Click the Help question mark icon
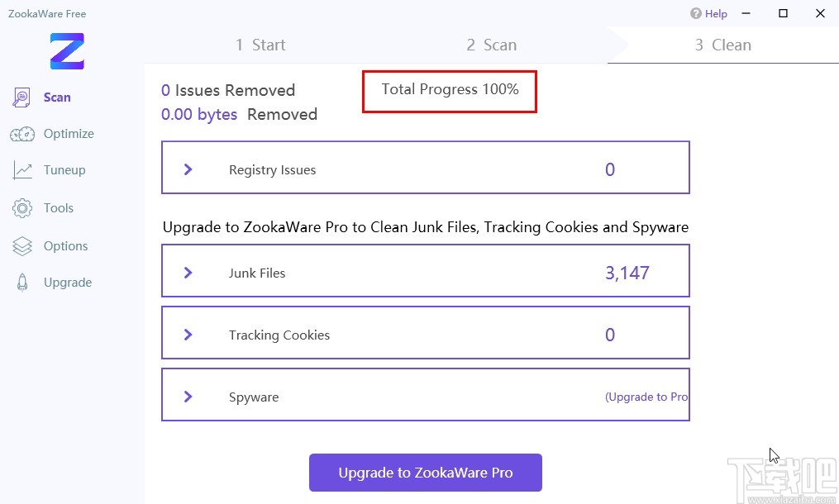The height and width of the screenshot is (504, 839). coord(696,13)
